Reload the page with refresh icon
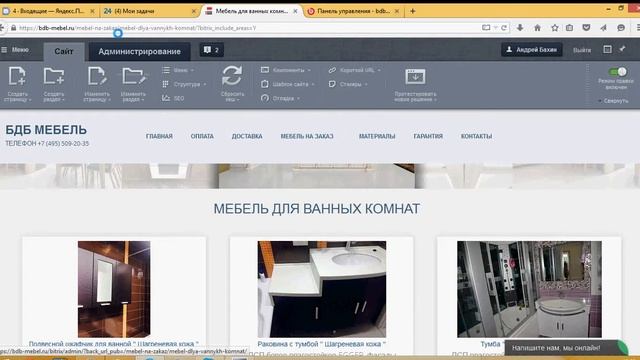Screen dimensions: 640x360 [x=504, y=28]
